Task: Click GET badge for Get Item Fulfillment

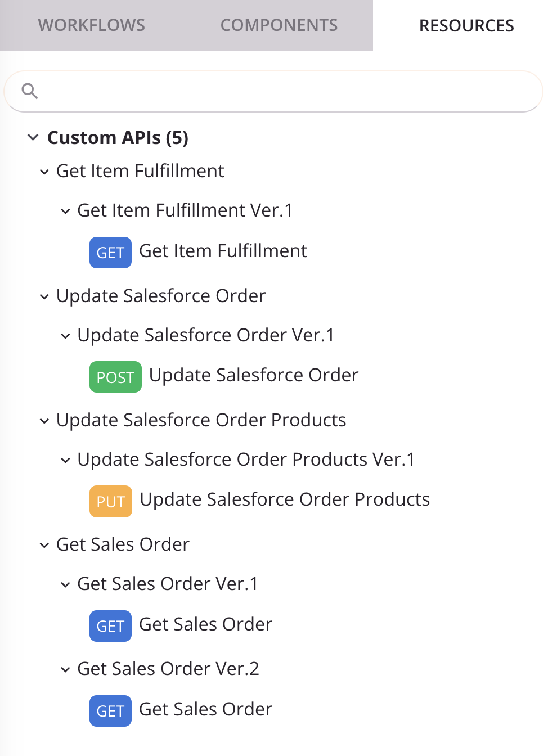Action: (x=110, y=253)
